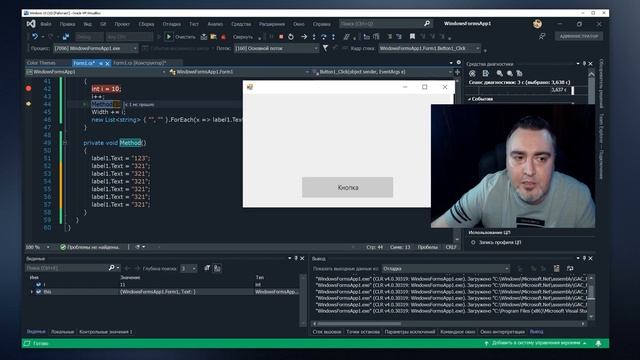The height and width of the screenshot is (360, 640).
Task: Click the editor split window icon
Action: 457,72
